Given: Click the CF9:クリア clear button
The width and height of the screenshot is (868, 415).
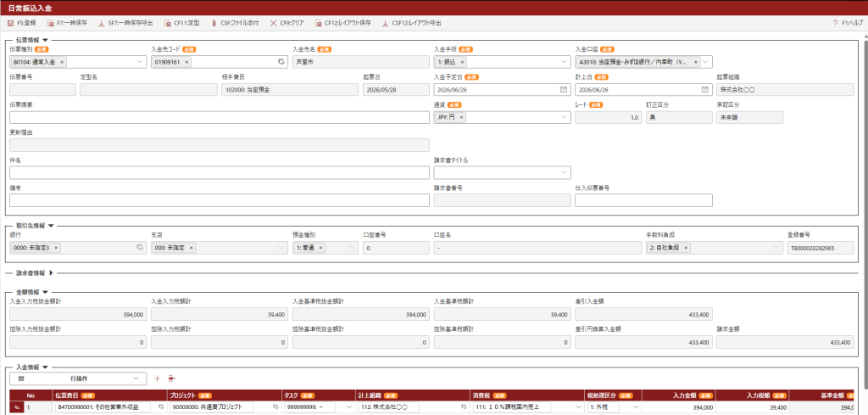Looking at the screenshot, I should point(287,23).
